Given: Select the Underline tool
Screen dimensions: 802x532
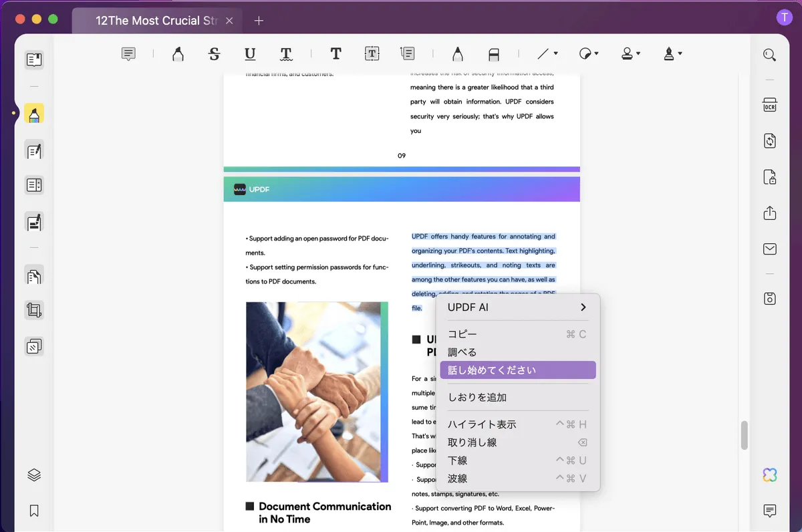Looking at the screenshot, I should click(x=250, y=54).
